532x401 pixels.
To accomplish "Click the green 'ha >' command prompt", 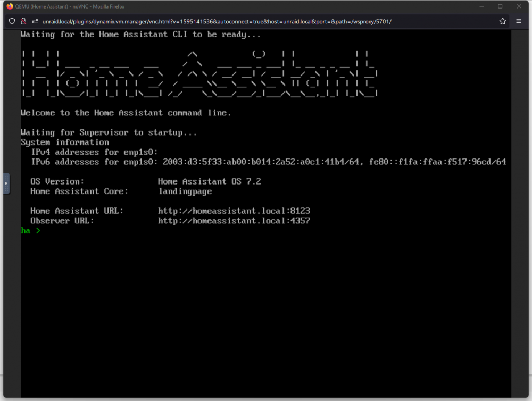I will click(x=30, y=231).
